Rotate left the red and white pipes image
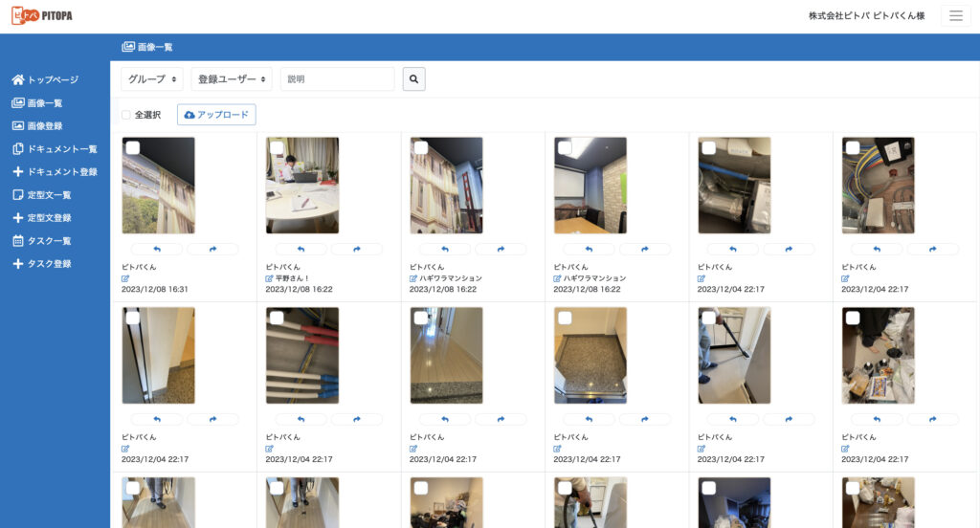 point(301,419)
